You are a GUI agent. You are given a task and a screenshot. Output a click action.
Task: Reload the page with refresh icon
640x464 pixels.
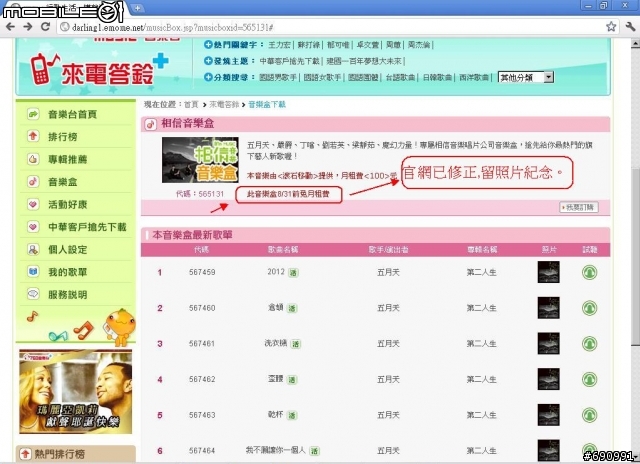click(45, 27)
